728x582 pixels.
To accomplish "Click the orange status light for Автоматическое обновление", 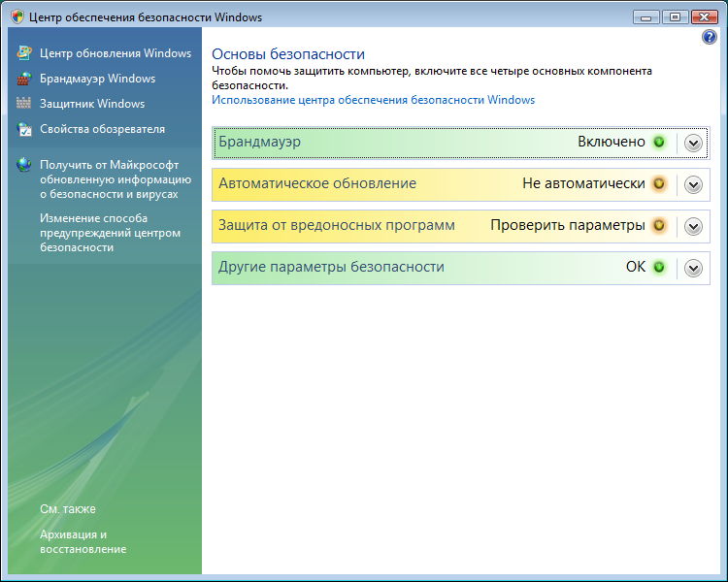I will coord(659,183).
